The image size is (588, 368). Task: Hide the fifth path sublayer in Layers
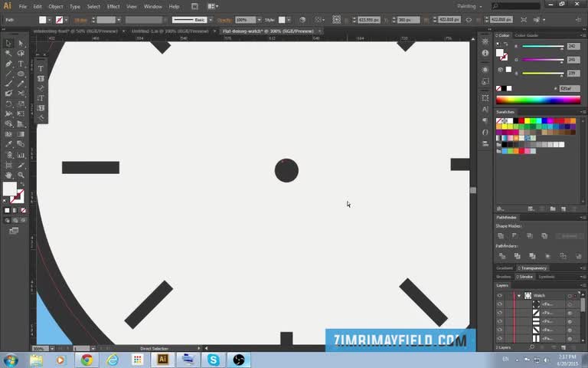(499, 338)
